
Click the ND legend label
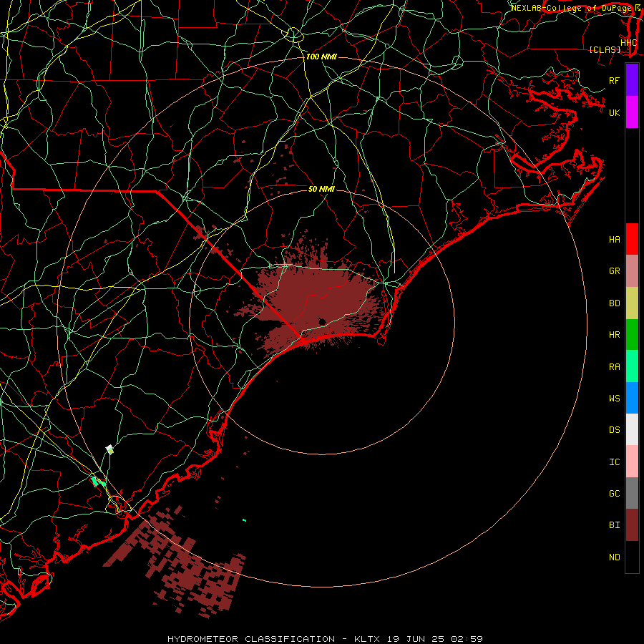(614, 557)
